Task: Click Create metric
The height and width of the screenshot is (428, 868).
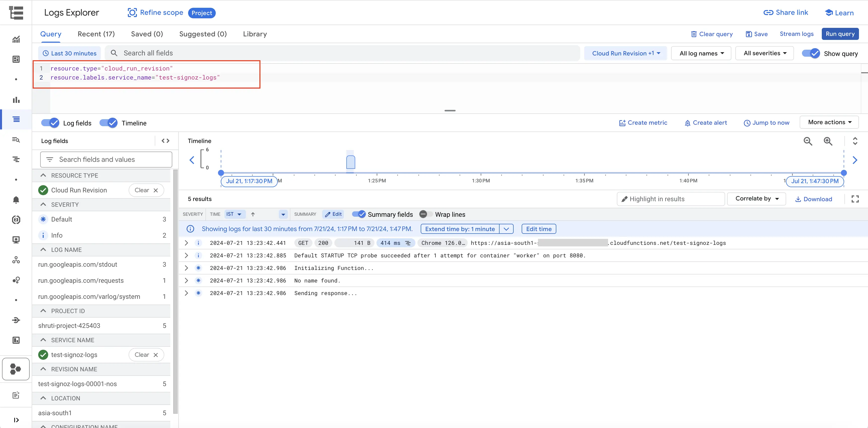Action: 643,123
